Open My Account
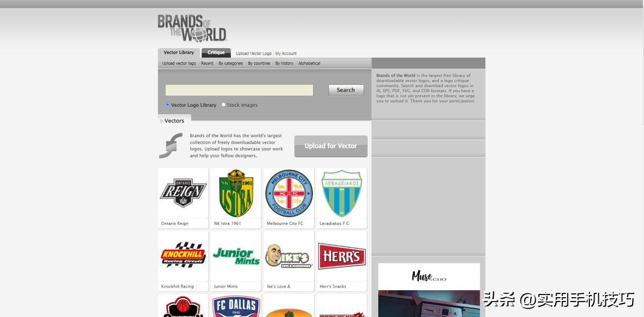 286,54
